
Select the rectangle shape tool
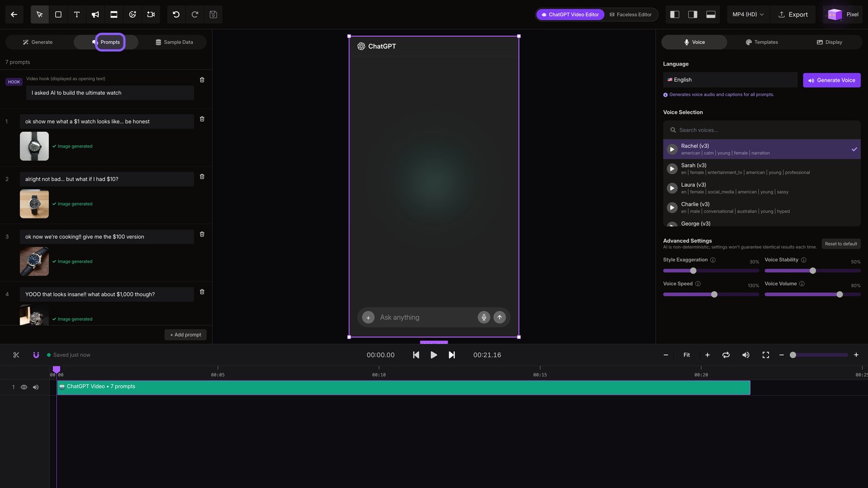pyautogui.click(x=58, y=15)
